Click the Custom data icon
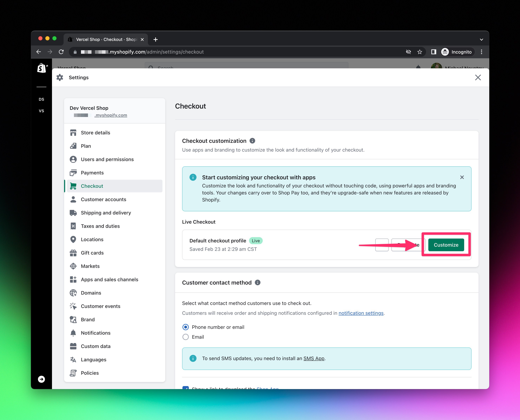 pos(73,346)
